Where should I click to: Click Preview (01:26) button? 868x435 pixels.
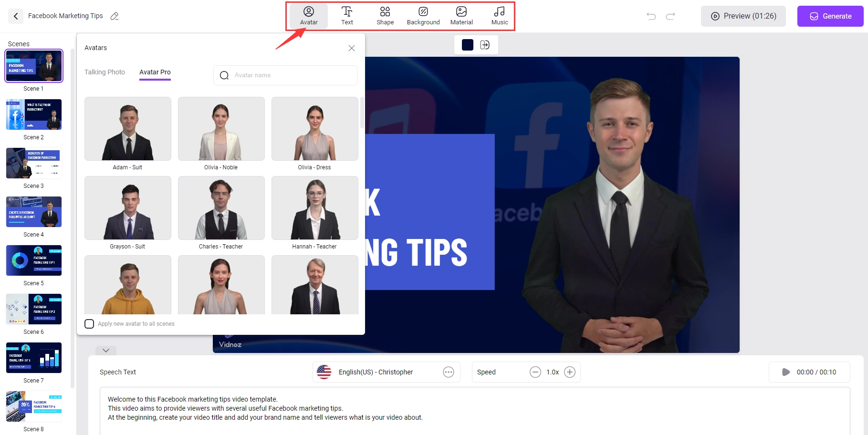(743, 16)
